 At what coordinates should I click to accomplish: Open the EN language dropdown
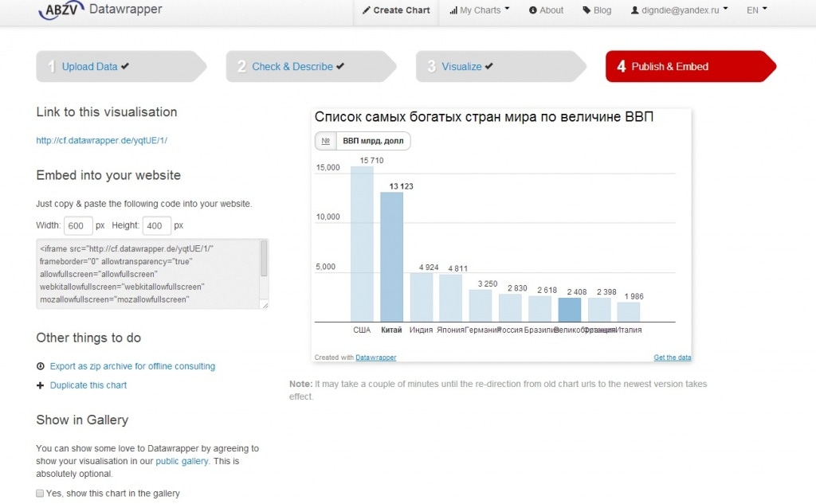coord(755,10)
